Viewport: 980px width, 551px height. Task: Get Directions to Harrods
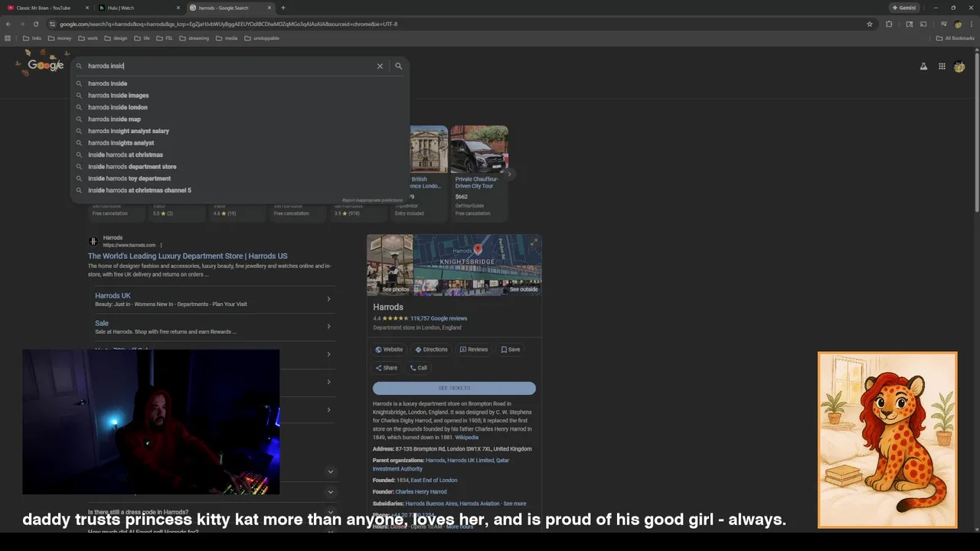coord(431,349)
